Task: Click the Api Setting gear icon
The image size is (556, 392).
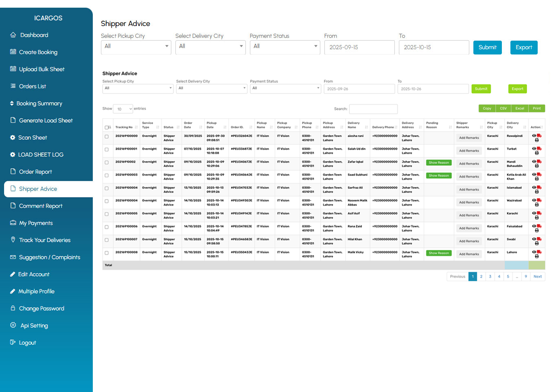Action: pyautogui.click(x=13, y=325)
